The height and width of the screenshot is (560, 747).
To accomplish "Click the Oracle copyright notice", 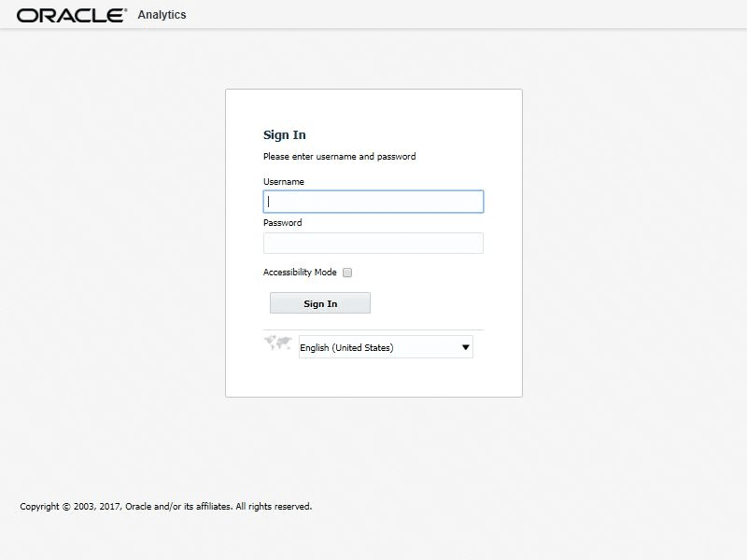I will tap(166, 507).
